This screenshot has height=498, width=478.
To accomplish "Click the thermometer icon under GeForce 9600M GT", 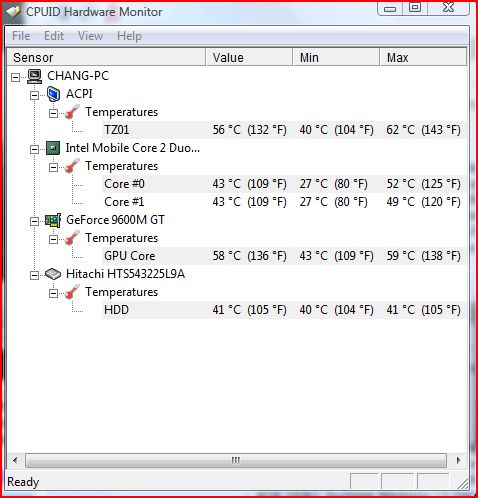I will [72, 238].
